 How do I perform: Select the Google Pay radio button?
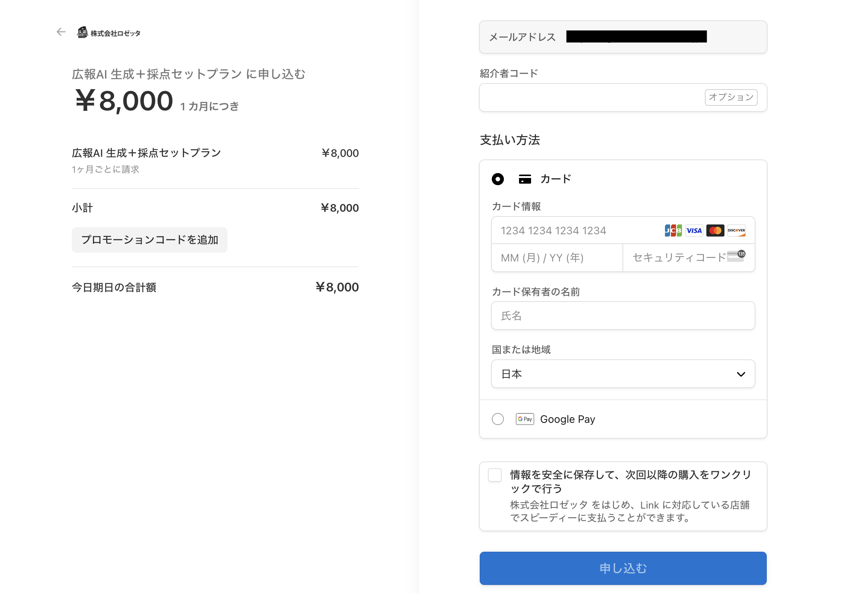(x=498, y=419)
